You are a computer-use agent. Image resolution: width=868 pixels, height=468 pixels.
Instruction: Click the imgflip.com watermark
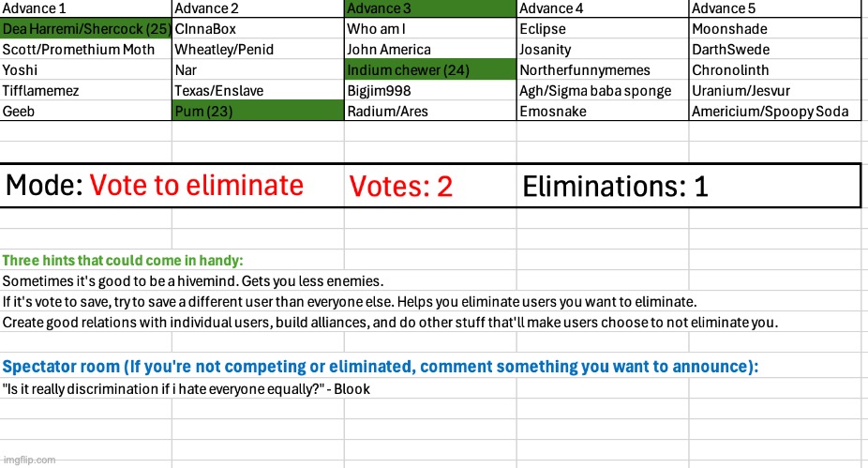pos(29,460)
